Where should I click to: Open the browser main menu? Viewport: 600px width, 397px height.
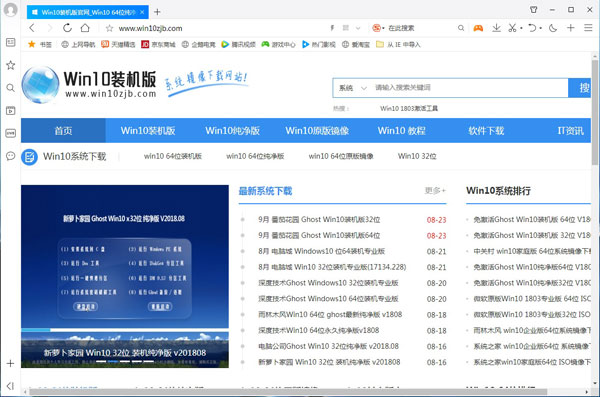(x=588, y=28)
